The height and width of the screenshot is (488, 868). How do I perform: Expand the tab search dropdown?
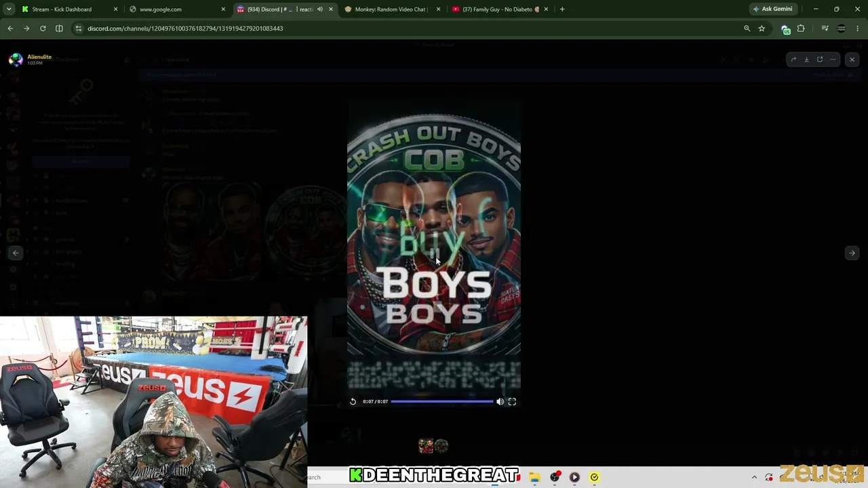pos(9,9)
